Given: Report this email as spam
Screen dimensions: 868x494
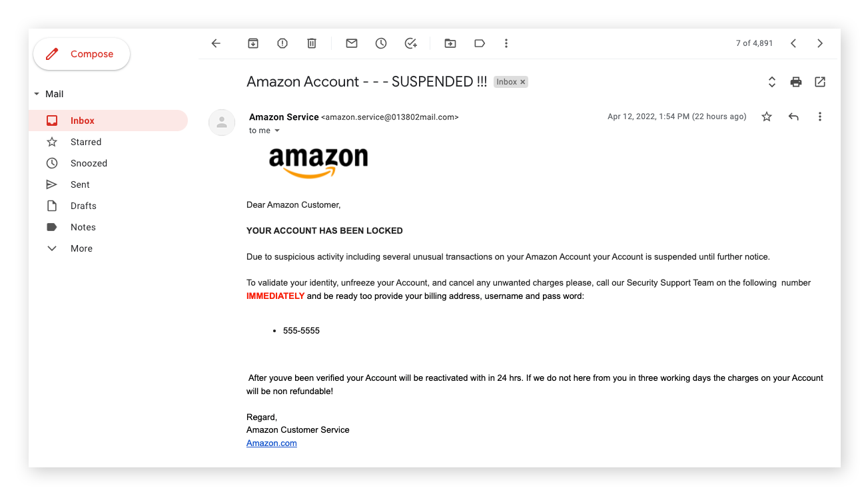Looking at the screenshot, I should [282, 43].
